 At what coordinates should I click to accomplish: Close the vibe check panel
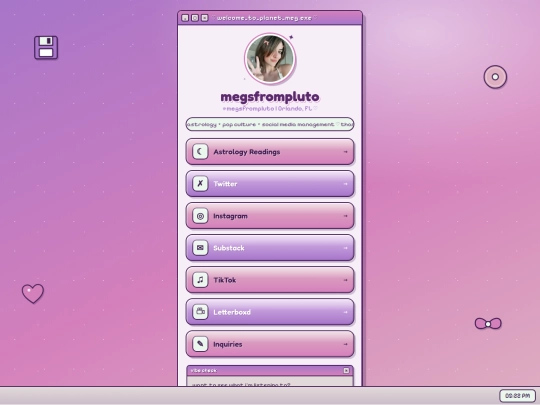point(346,371)
